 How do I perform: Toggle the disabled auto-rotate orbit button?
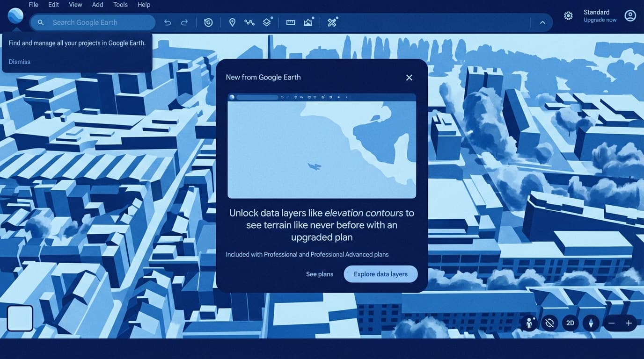[550, 323]
